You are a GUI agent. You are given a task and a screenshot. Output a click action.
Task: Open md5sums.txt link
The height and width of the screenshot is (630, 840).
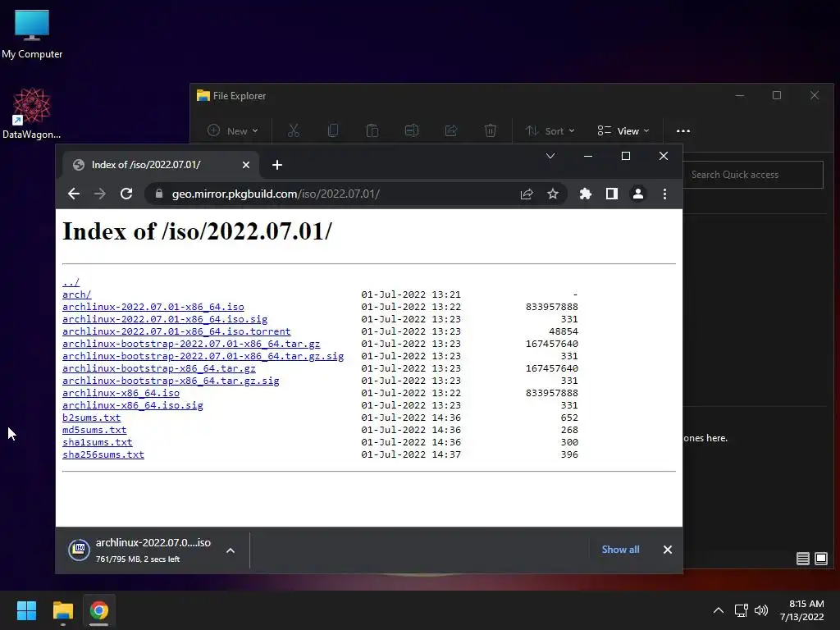tap(94, 430)
